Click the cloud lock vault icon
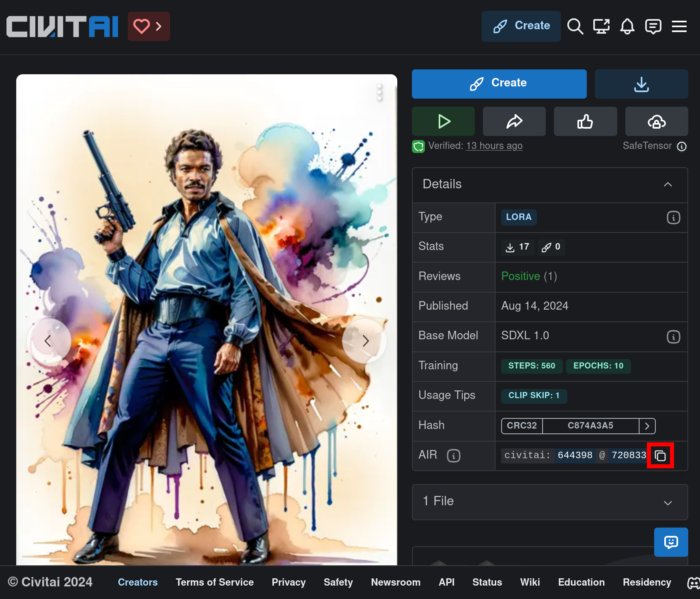 tap(657, 121)
